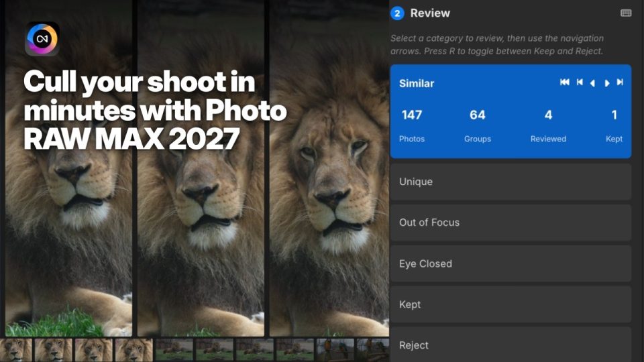Advance to next photo with right triangle arrow
The height and width of the screenshot is (362, 644).
(x=606, y=83)
